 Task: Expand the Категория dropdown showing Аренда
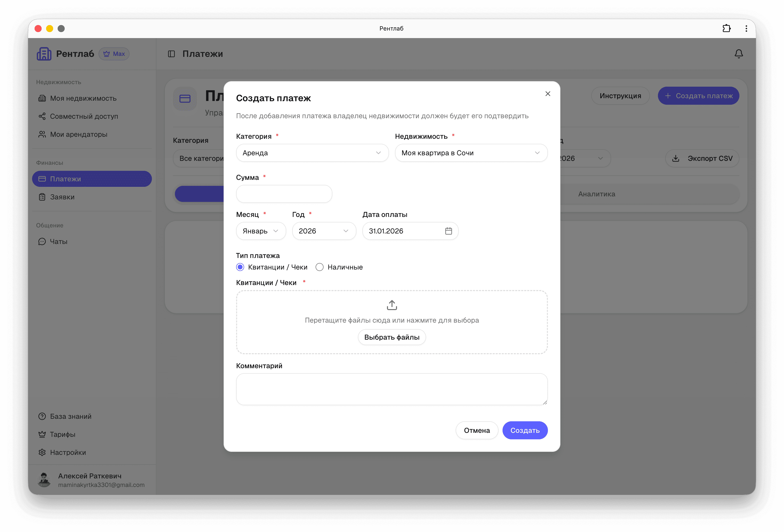click(x=312, y=153)
